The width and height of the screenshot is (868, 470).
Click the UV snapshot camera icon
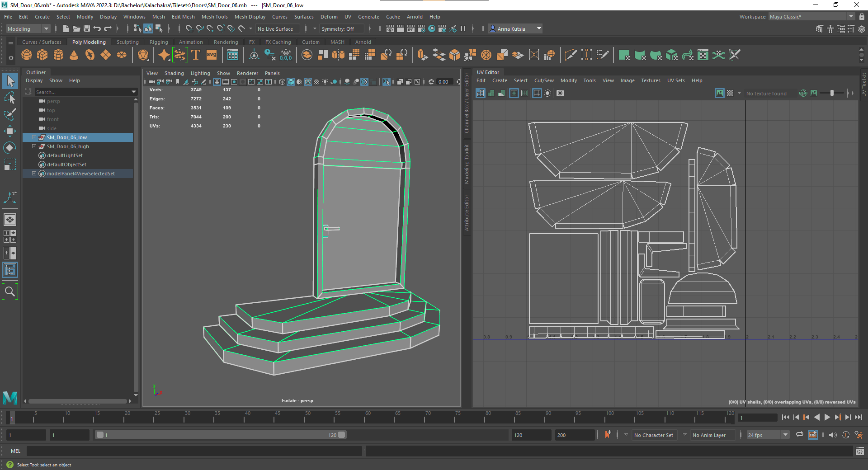(x=560, y=93)
